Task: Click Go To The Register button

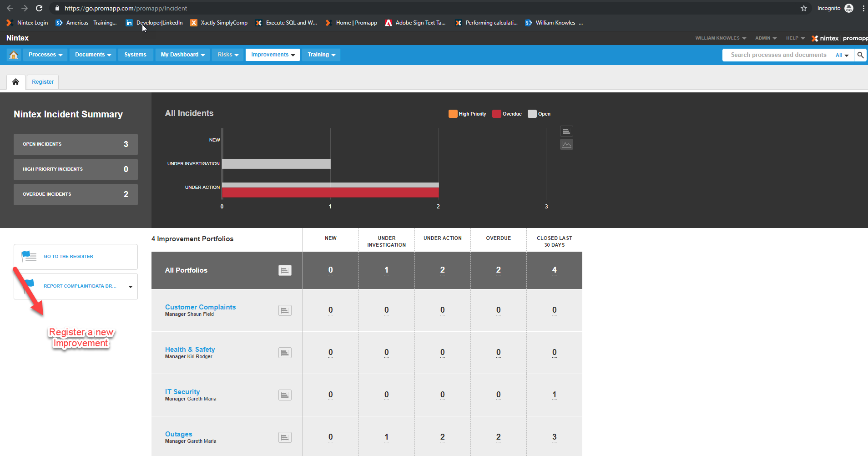Action: [76, 257]
